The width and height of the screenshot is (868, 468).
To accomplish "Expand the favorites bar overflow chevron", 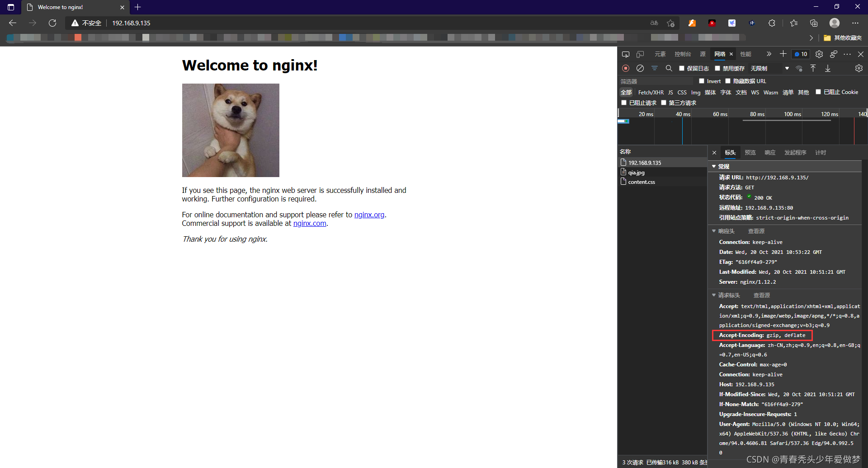I will [x=811, y=38].
